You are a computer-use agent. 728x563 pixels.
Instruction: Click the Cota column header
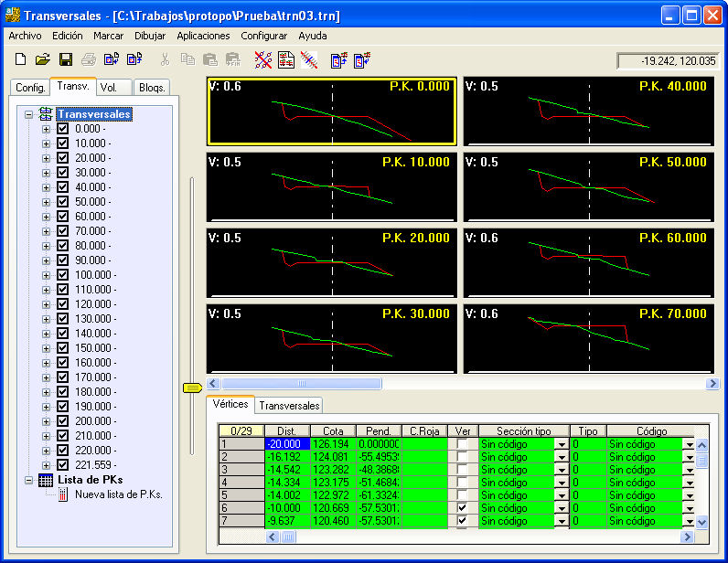(x=333, y=431)
